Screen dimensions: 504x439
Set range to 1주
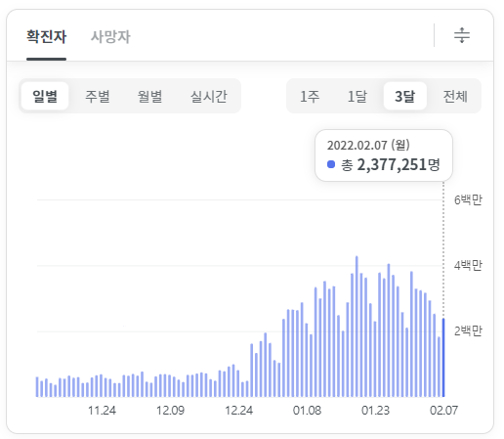(x=310, y=96)
